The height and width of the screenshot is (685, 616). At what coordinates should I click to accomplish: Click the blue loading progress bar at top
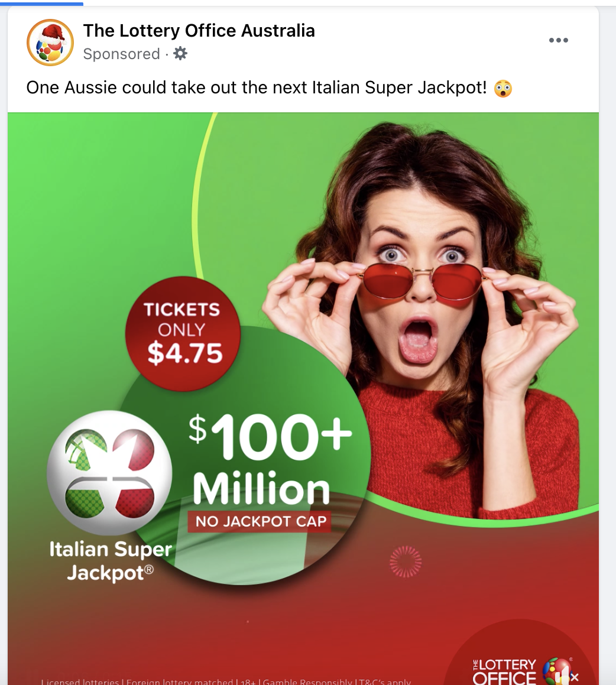tap(41, 4)
